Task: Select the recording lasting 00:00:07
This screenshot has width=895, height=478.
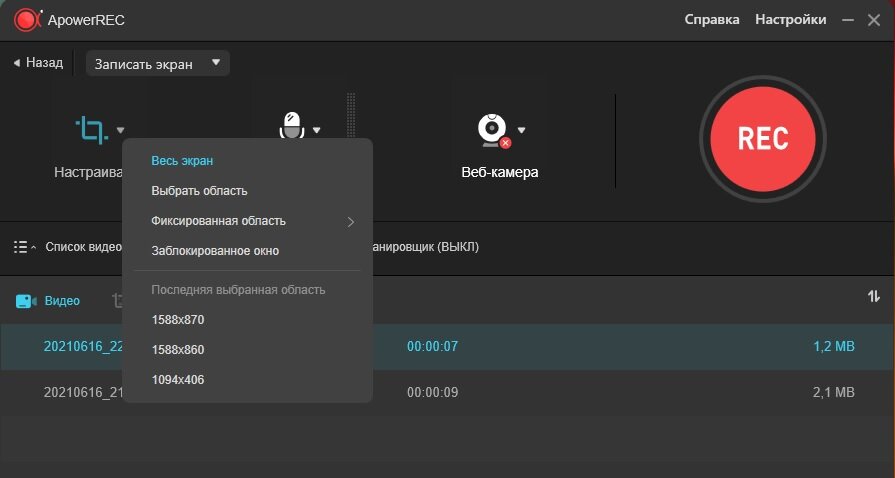Action: 432,347
